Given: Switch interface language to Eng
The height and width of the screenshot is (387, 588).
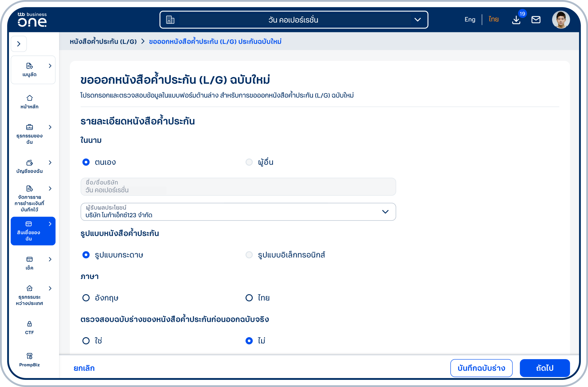Looking at the screenshot, I should coord(470,19).
